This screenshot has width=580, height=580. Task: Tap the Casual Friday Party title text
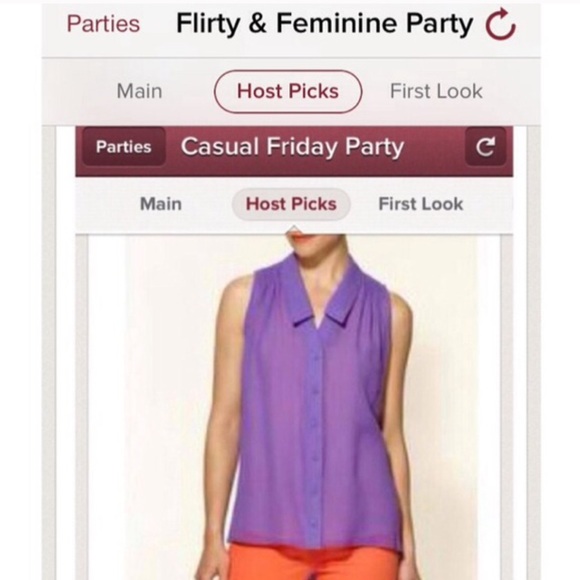click(x=292, y=147)
